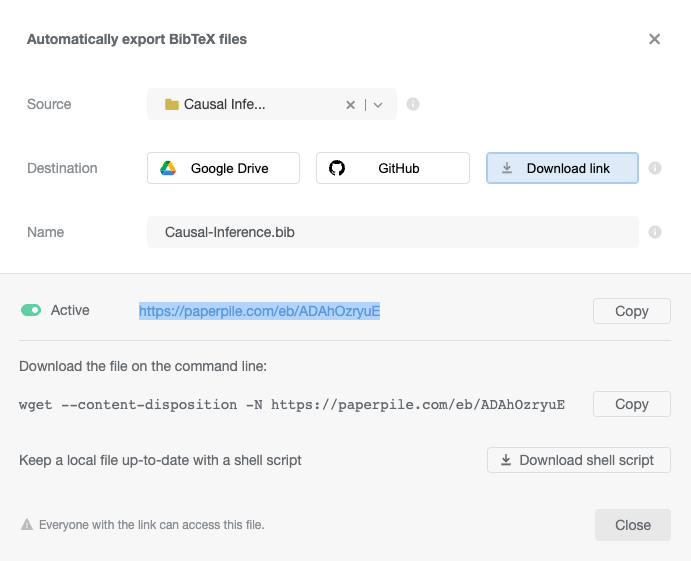This screenshot has width=691, height=561.
Task: Toggle the Active export switch off
Action: 31,311
